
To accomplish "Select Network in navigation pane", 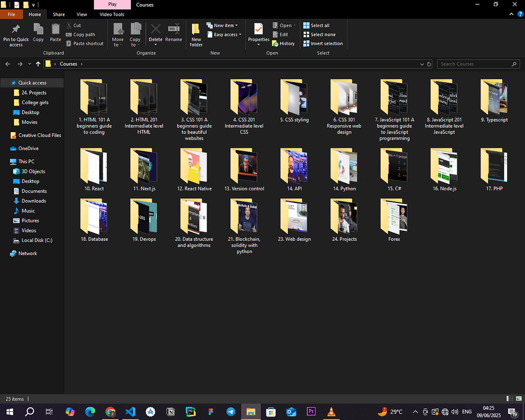I will (23, 253).
